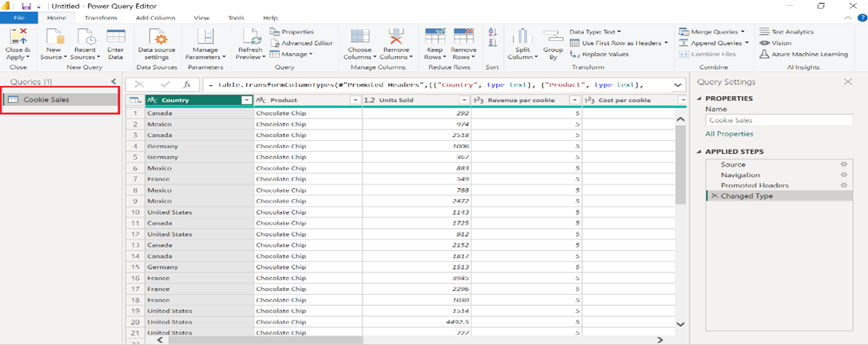Image resolution: width=868 pixels, height=345 pixels.
Task: Switch to the View tab
Action: [201, 18]
